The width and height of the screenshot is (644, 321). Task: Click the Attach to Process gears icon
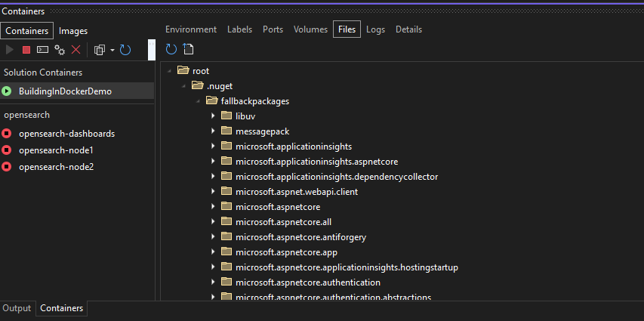click(x=60, y=50)
